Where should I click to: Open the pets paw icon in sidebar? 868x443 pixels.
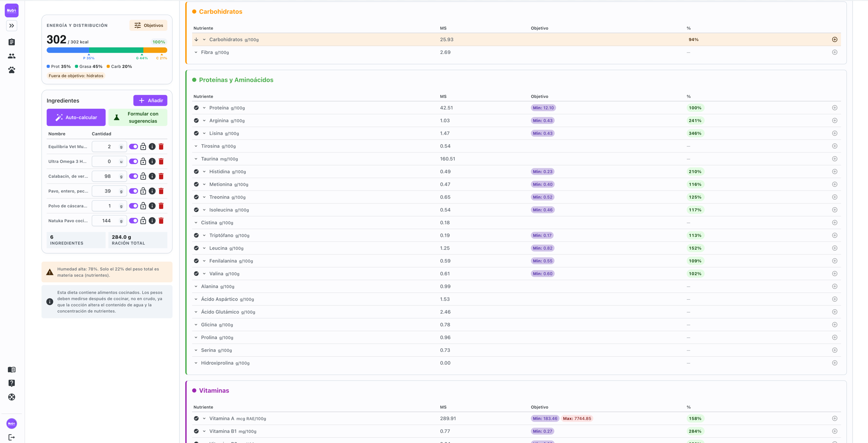click(x=12, y=70)
